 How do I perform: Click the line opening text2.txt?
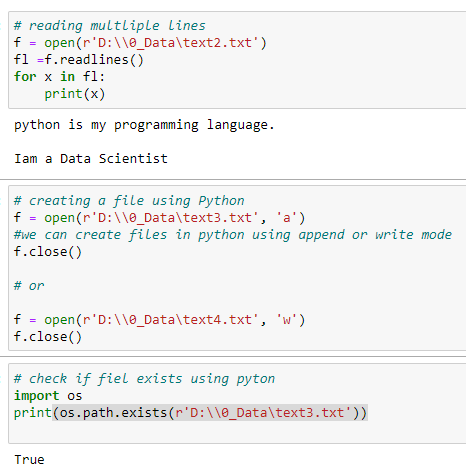[140, 43]
